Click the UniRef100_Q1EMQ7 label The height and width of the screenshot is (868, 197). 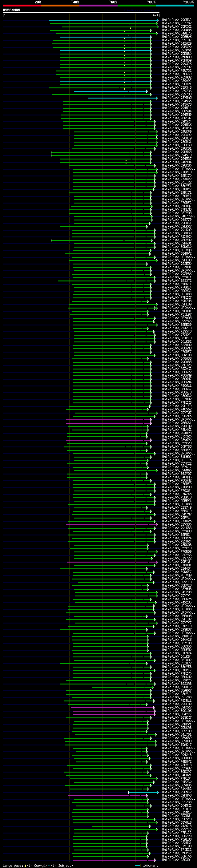(x=177, y=206)
